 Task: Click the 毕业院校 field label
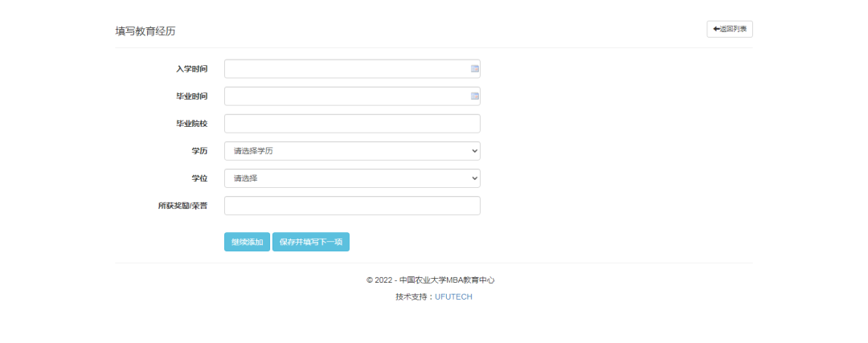[x=191, y=124]
